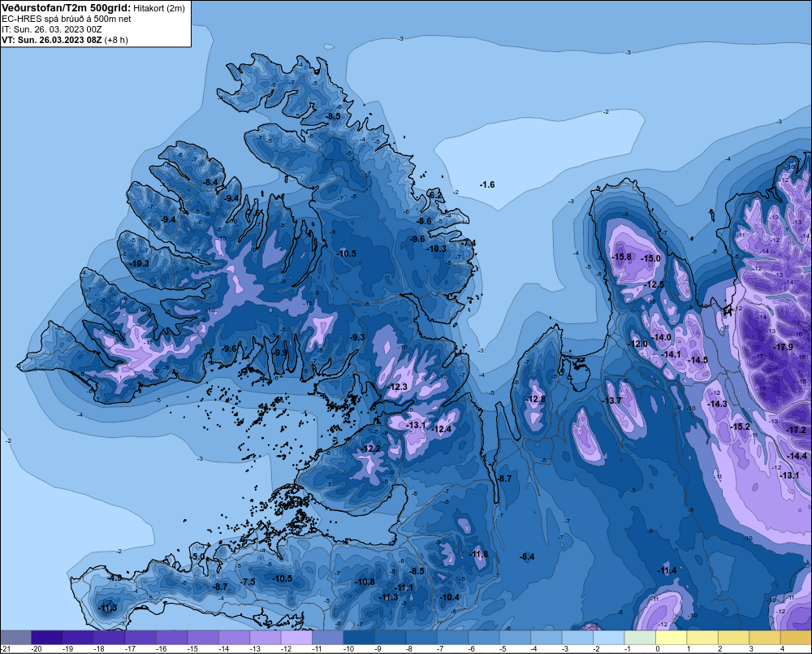Select the yellow 2 legend swatch
The width and height of the screenshot is (812, 654).
pyautogui.click(x=733, y=637)
